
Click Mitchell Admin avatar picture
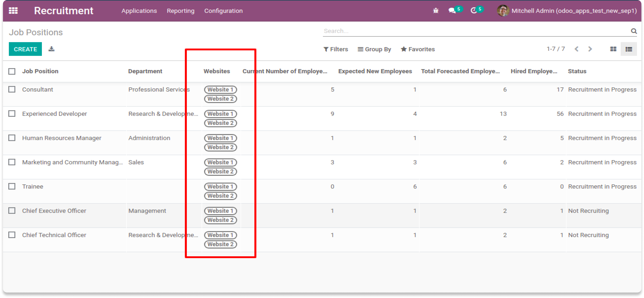[x=503, y=11]
